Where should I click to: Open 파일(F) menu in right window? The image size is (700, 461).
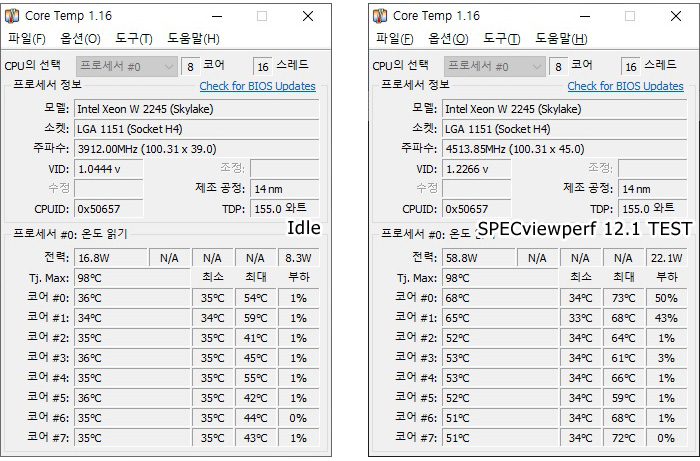tap(395, 39)
